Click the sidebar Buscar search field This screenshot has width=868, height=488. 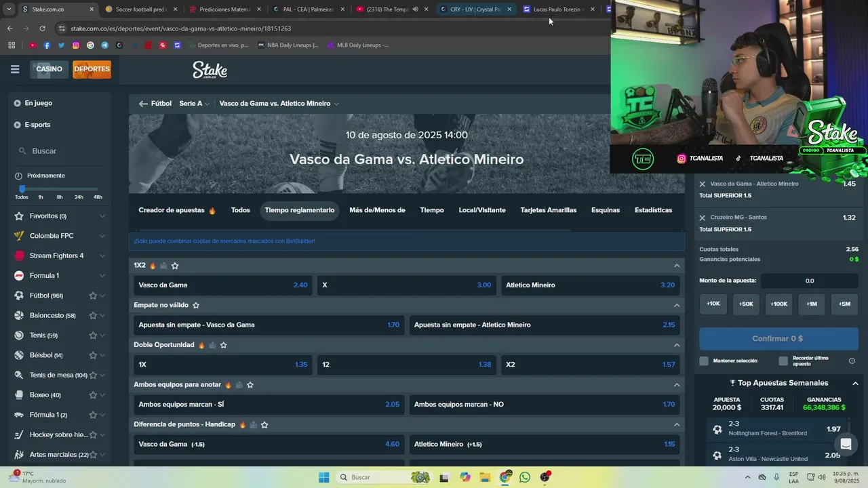click(x=61, y=151)
